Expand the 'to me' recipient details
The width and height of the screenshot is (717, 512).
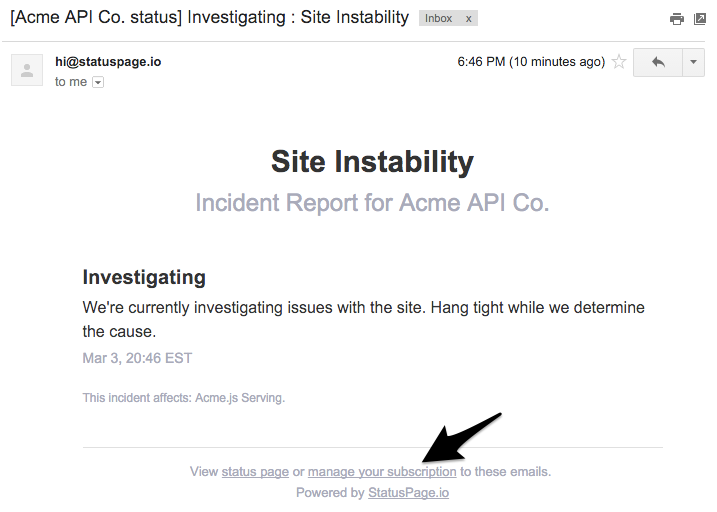pyautogui.click(x=98, y=82)
